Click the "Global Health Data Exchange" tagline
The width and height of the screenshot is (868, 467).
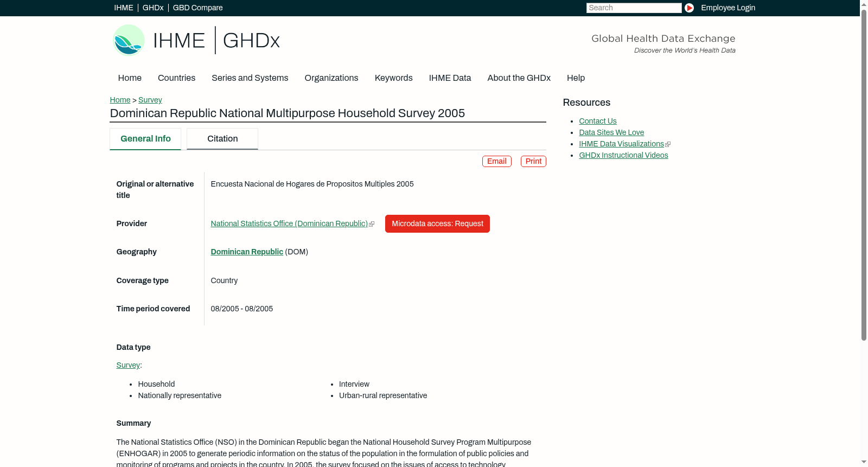tap(663, 39)
